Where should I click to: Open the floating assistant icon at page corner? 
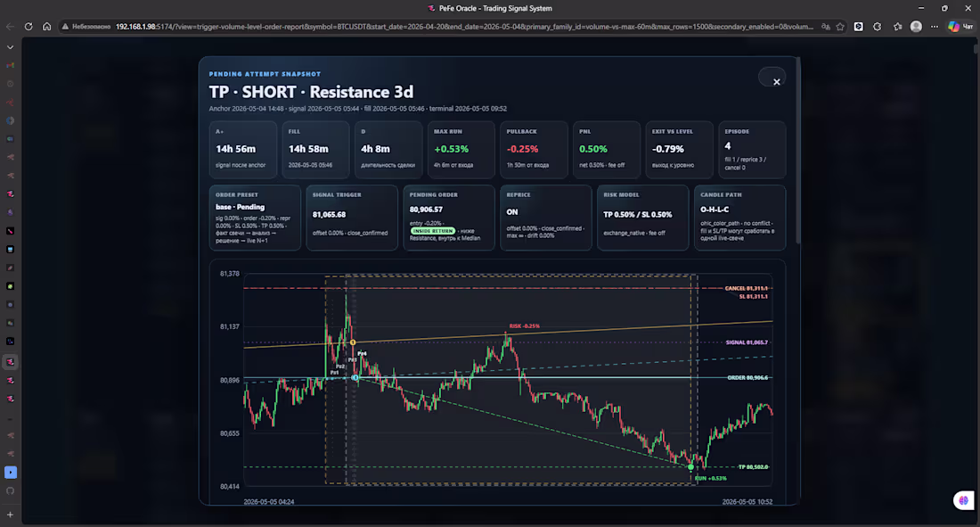click(x=963, y=500)
